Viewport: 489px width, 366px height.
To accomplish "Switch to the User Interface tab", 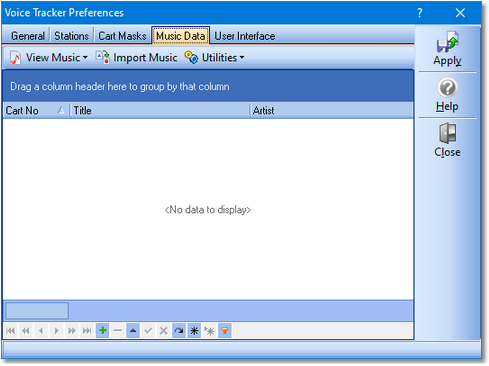I will click(245, 36).
